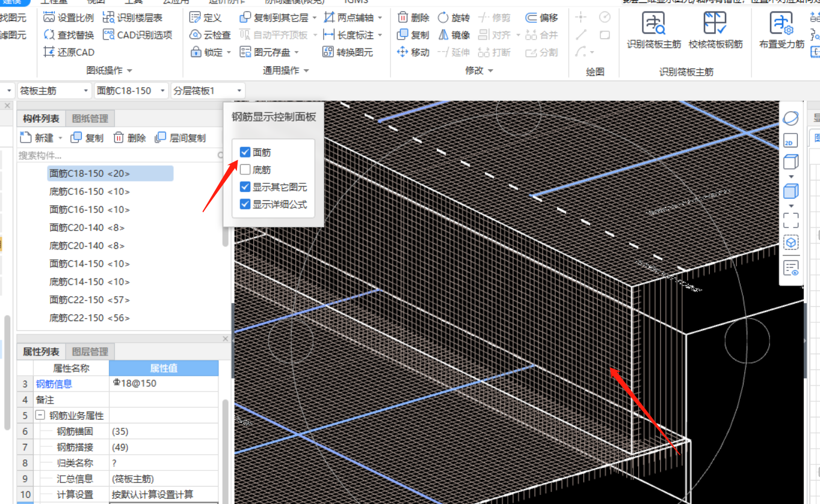Click 删除 in the 修改 ribbon group

pos(413,18)
